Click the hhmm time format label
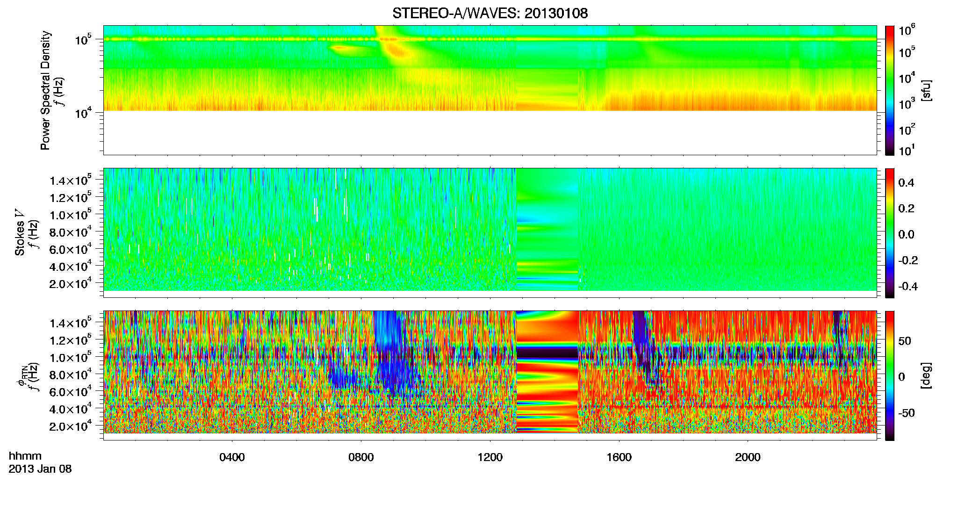This screenshot has height=505, width=980. [x=25, y=456]
